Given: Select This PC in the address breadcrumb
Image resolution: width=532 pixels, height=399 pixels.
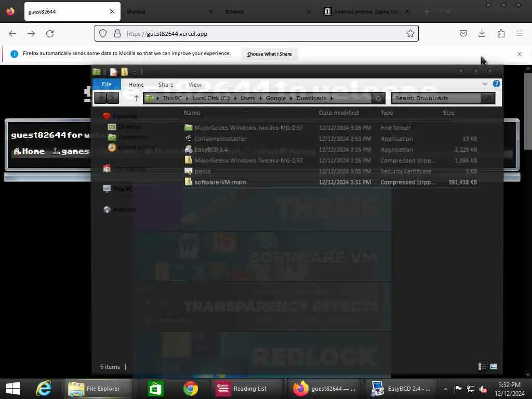Looking at the screenshot, I should [x=172, y=98].
